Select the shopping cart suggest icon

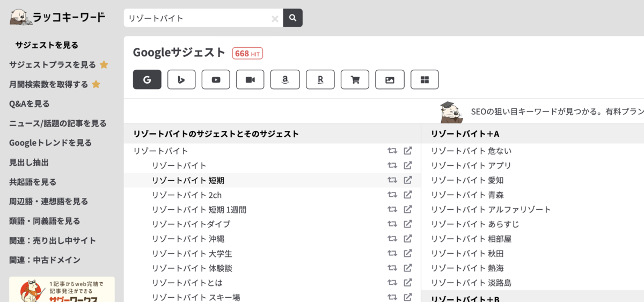tap(355, 79)
